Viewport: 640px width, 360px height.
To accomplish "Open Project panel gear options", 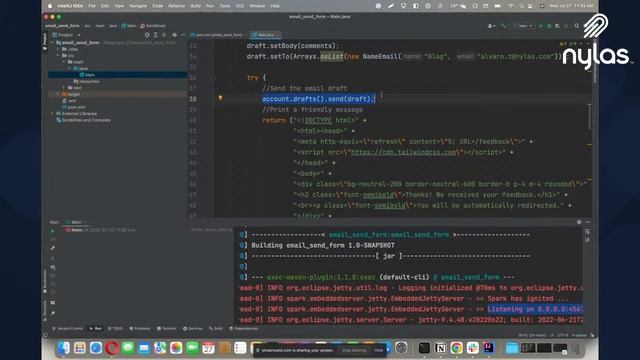I will coord(174,35).
